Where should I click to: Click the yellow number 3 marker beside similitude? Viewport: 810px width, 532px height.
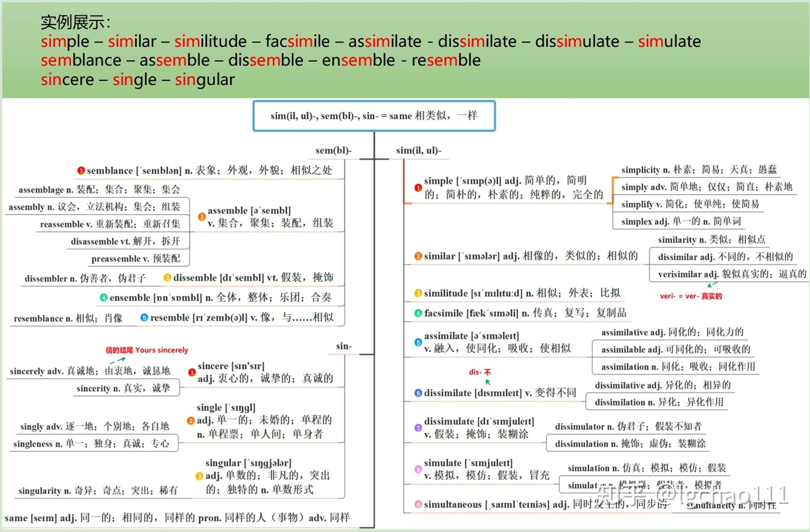tap(418, 293)
